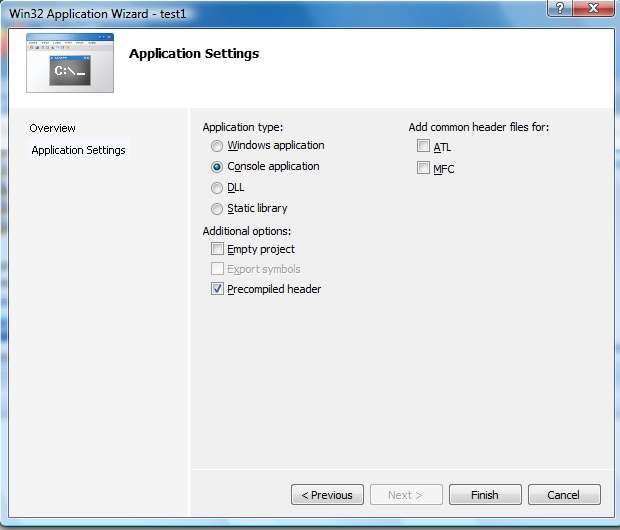This screenshot has width=620, height=530.
Task: Click 'Add common header files for:' label
Action: tap(479, 127)
